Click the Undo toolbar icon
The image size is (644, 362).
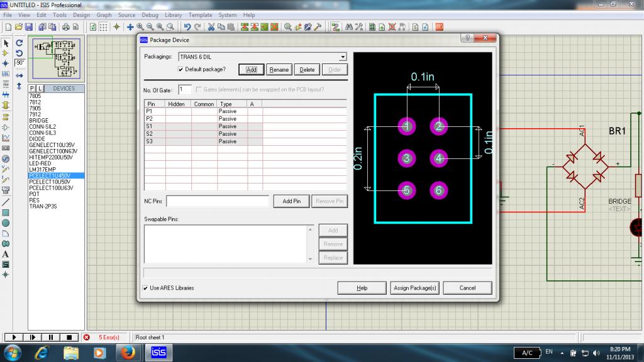pos(187,27)
